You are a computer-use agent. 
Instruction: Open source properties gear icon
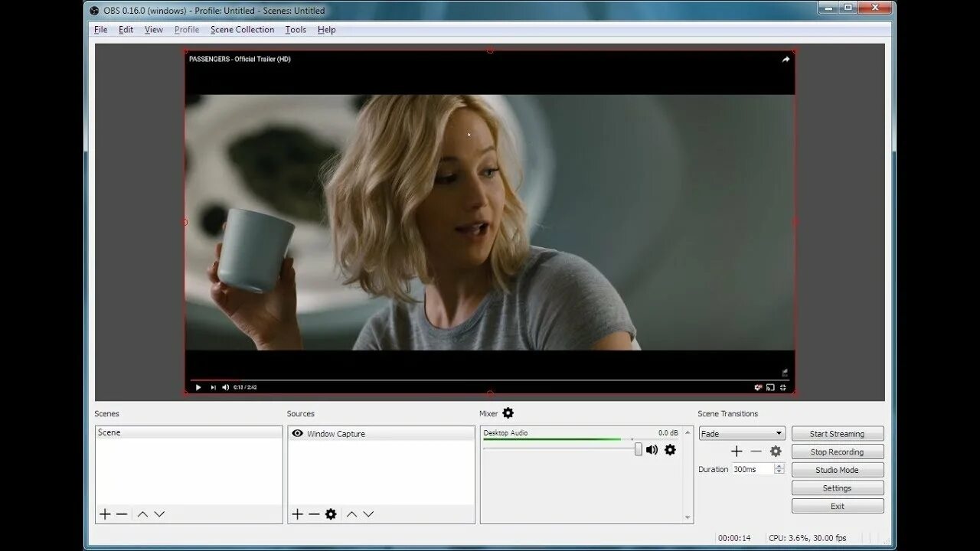click(x=331, y=514)
